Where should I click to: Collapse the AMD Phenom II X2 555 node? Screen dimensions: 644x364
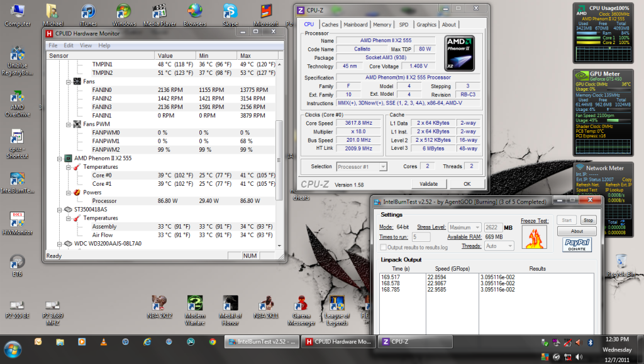[60, 158]
